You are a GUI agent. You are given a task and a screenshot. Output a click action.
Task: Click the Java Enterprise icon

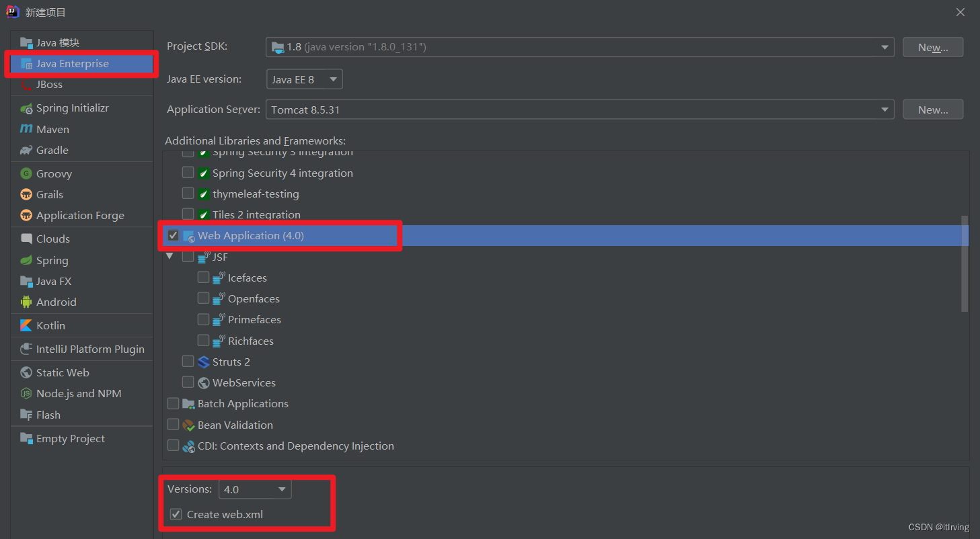26,64
